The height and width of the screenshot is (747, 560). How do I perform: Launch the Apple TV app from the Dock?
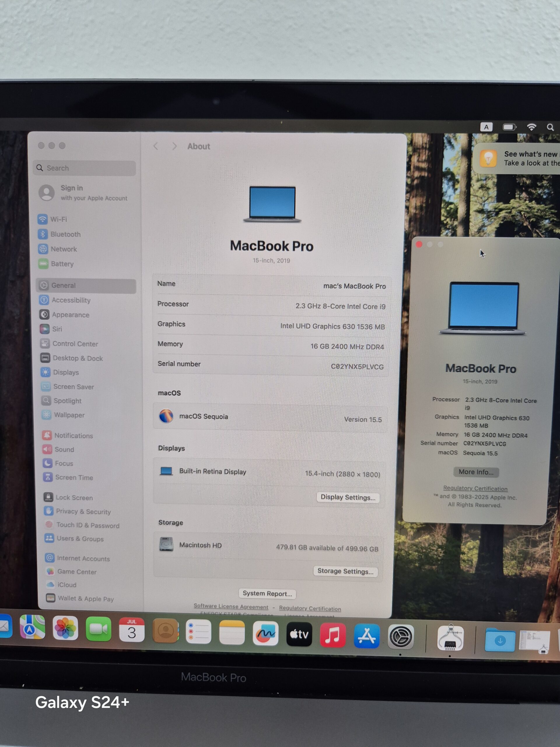tap(299, 634)
